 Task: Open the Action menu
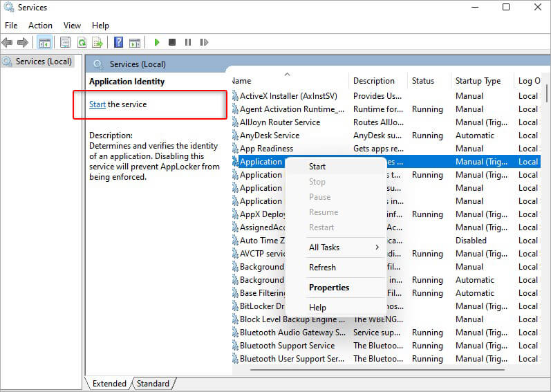pyautogui.click(x=40, y=26)
